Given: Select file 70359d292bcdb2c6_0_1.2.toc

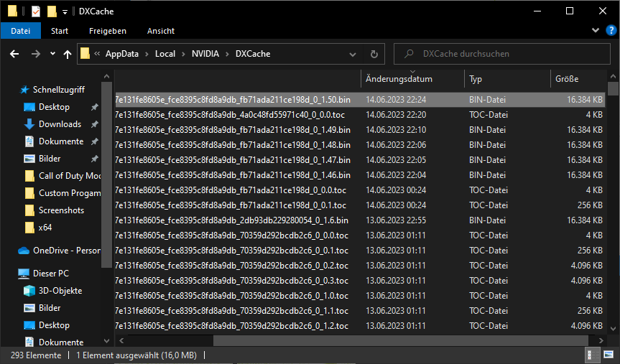Looking at the screenshot, I should click(x=360, y=326).
